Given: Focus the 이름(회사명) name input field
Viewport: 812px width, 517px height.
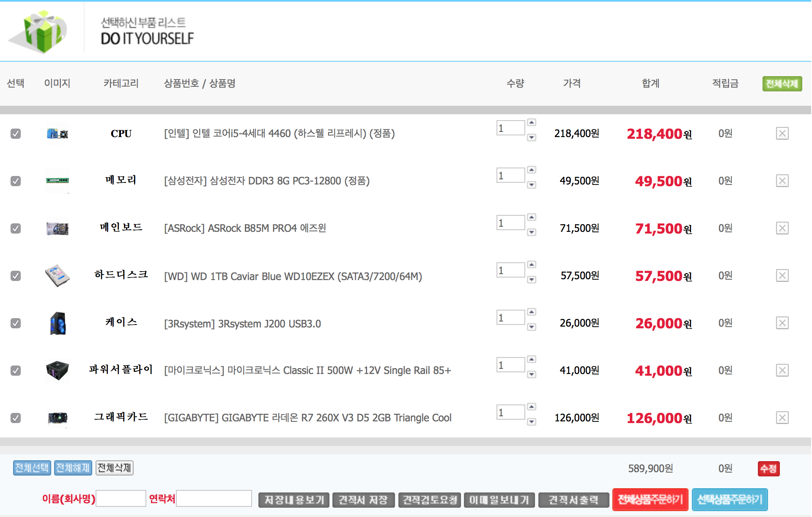Looking at the screenshot, I should point(121,498).
